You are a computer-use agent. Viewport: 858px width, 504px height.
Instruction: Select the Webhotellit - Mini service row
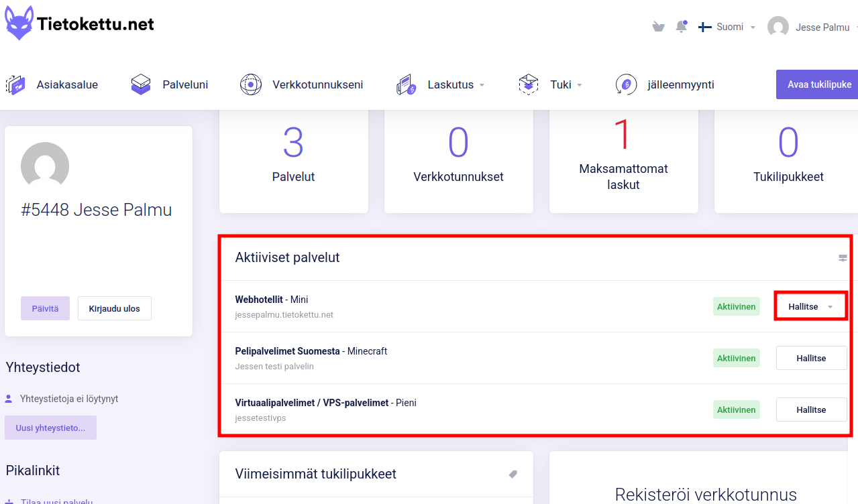point(536,306)
